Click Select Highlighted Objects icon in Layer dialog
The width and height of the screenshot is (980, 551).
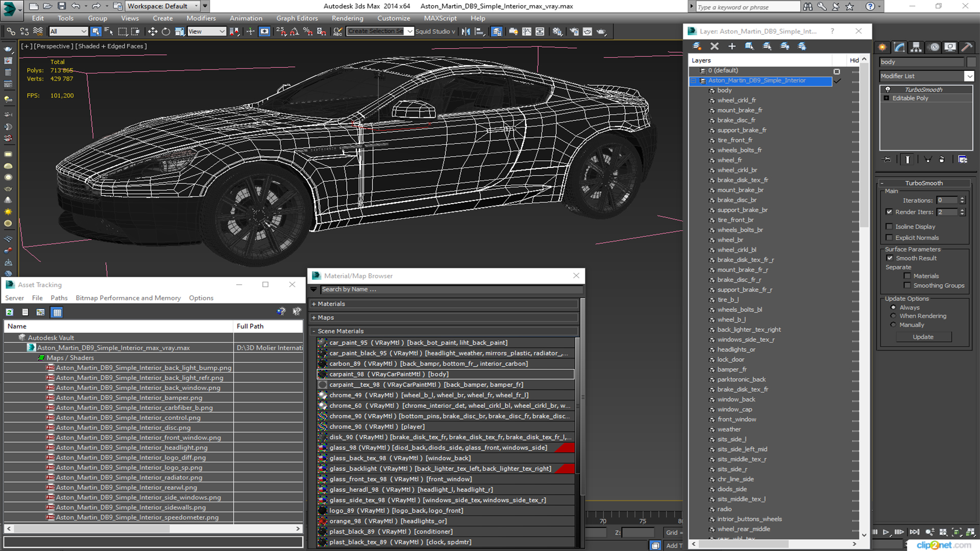click(749, 46)
